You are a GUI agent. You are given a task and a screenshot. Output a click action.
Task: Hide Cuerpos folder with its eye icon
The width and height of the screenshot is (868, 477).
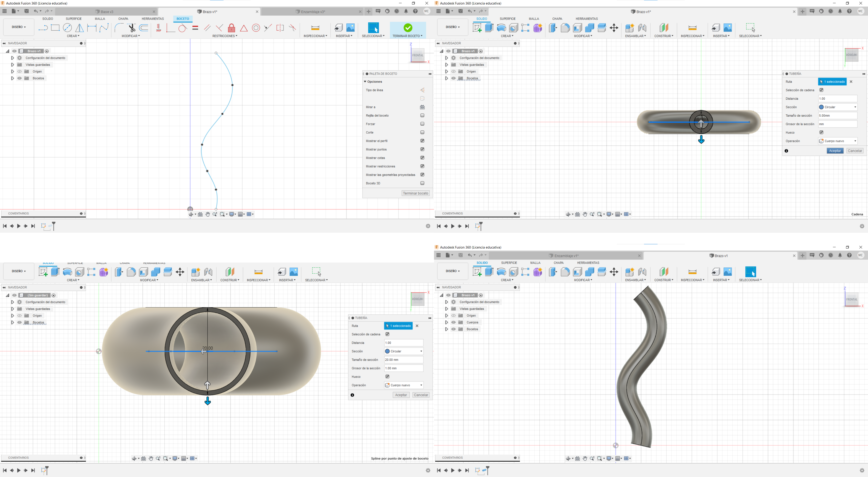point(454,322)
